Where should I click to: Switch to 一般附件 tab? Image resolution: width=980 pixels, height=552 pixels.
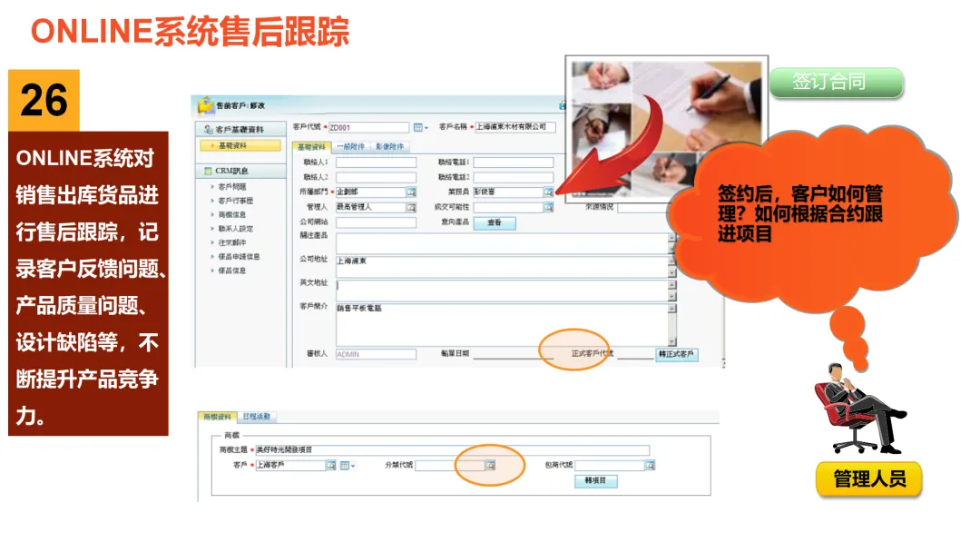[x=350, y=147]
